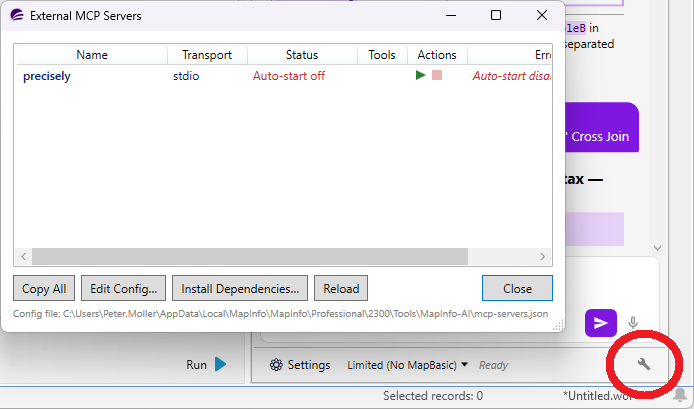694x409 pixels.
Task: Click the Copy All button
Action: (x=44, y=288)
